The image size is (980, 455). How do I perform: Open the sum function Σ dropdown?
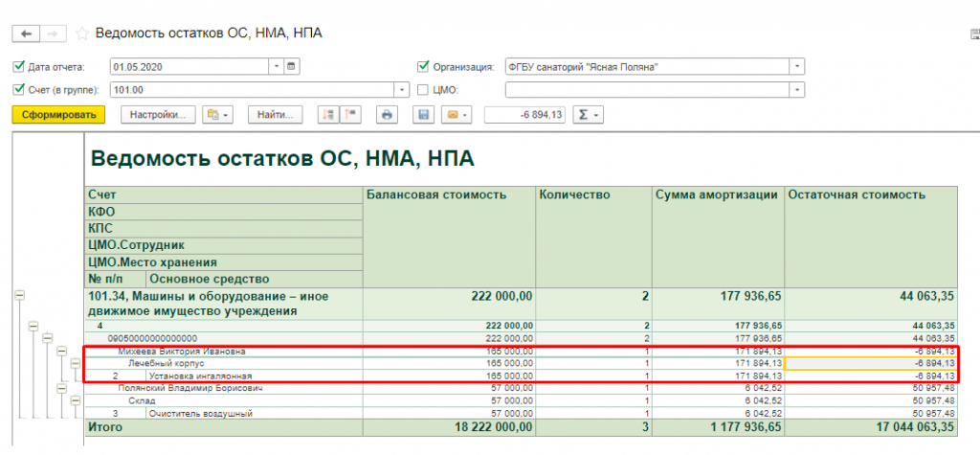tap(587, 115)
